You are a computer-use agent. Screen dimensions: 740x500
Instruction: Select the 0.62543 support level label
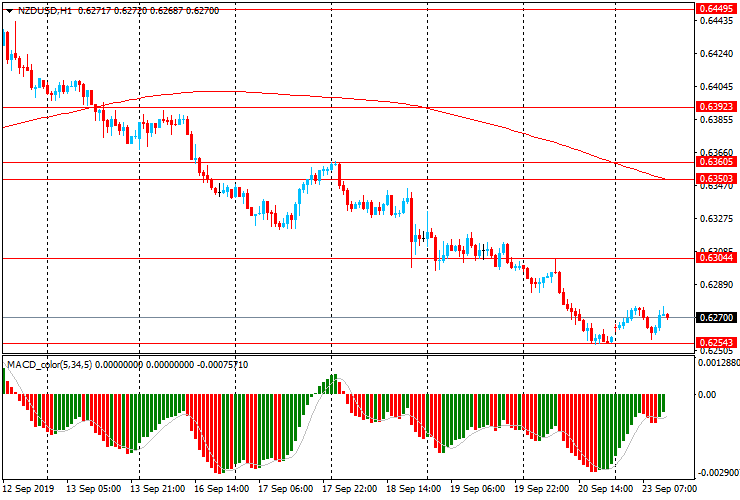716,343
